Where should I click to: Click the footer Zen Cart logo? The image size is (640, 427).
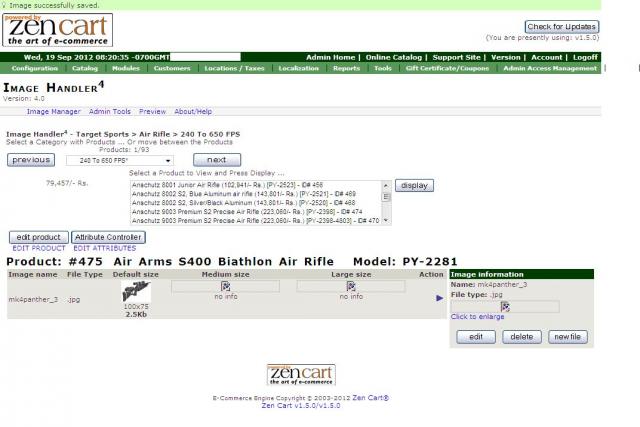tap(301, 375)
